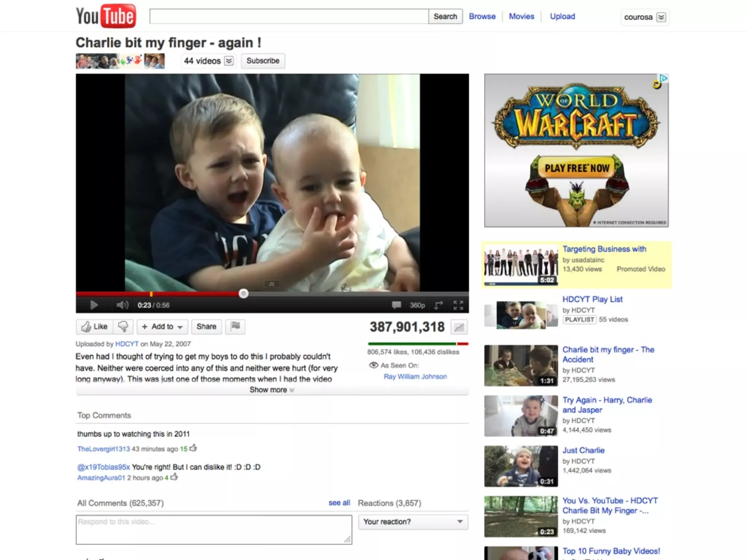
Task: Enter fullscreen mode in the player
Action: pyautogui.click(x=458, y=305)
